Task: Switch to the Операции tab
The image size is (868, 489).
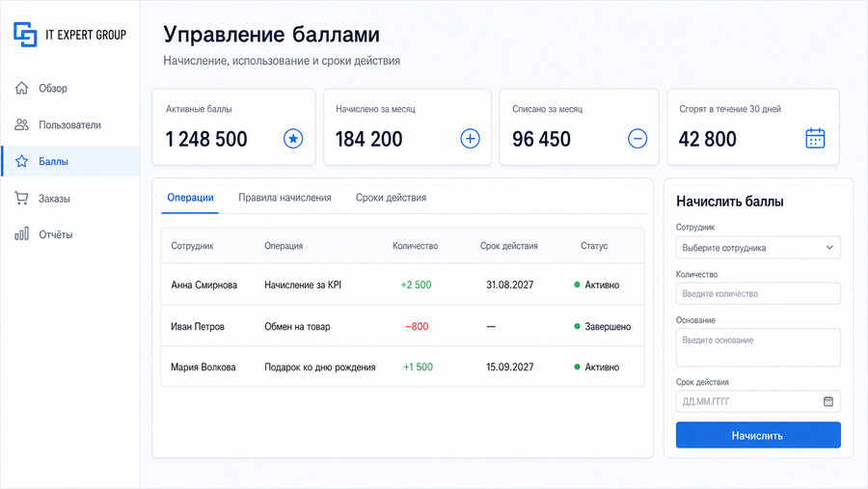Action: 190,198
